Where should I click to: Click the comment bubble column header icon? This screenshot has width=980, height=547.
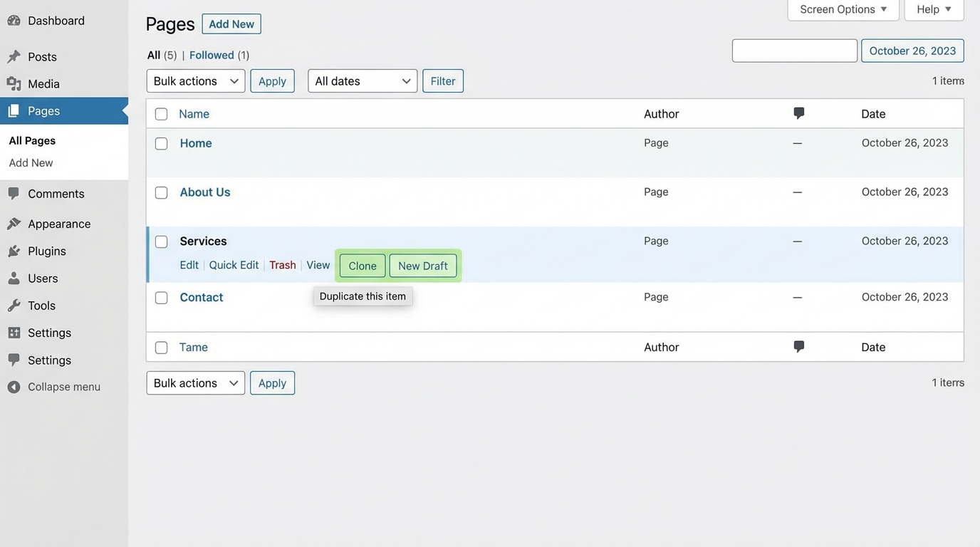click(x=798, y=112)
